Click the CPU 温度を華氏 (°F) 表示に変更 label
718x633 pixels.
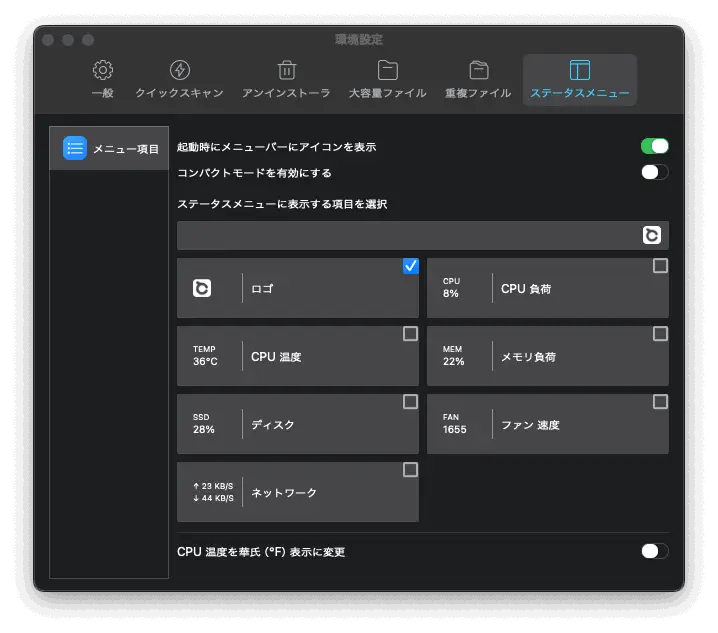(x=261, y=552)
